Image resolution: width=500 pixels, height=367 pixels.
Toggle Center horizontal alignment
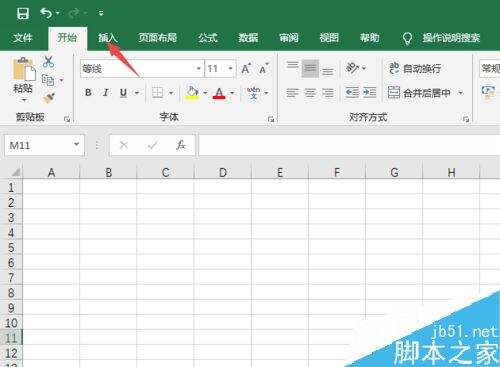pos(310,93)
